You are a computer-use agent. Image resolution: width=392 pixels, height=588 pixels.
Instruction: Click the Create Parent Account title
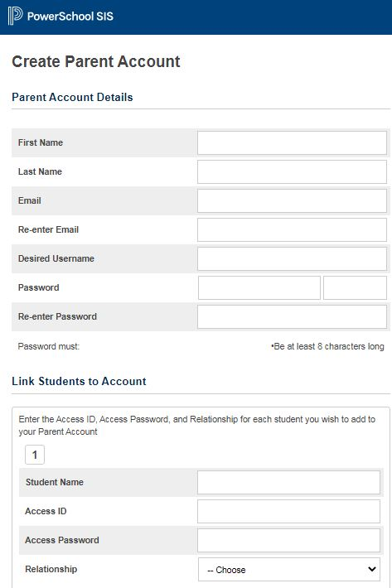[96, 61]
